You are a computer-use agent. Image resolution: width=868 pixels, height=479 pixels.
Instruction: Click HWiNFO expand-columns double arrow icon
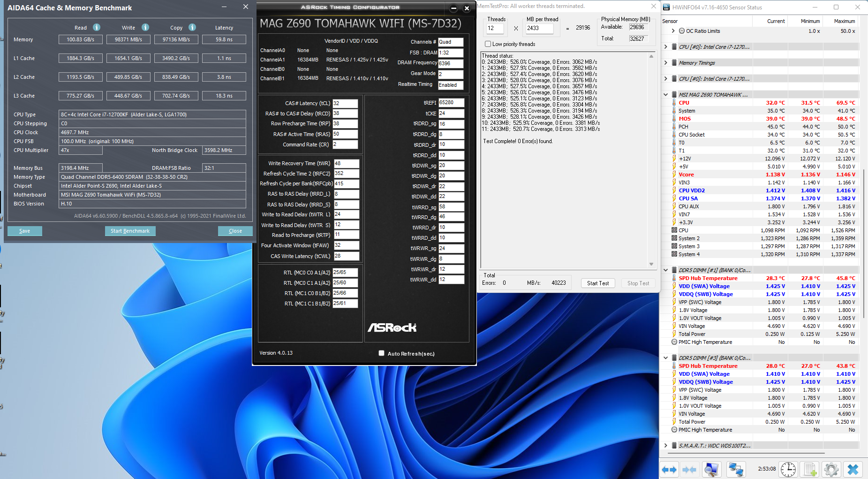tap(669, 469)
